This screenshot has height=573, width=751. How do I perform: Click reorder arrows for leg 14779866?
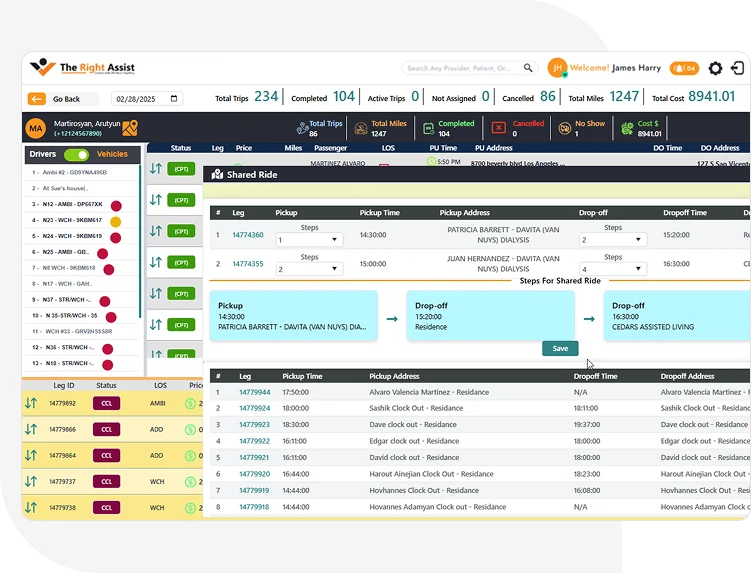pyautogui.click(x=31, y=429)
